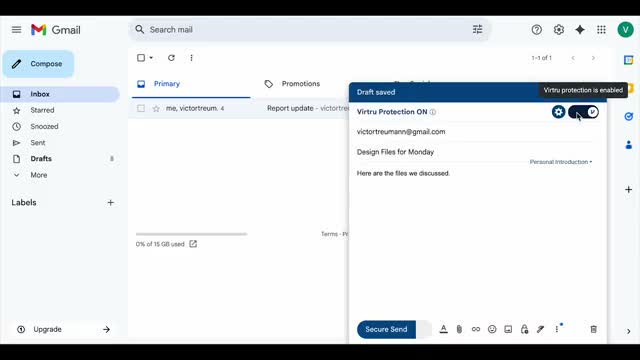Create a new label plus icon

110,202
